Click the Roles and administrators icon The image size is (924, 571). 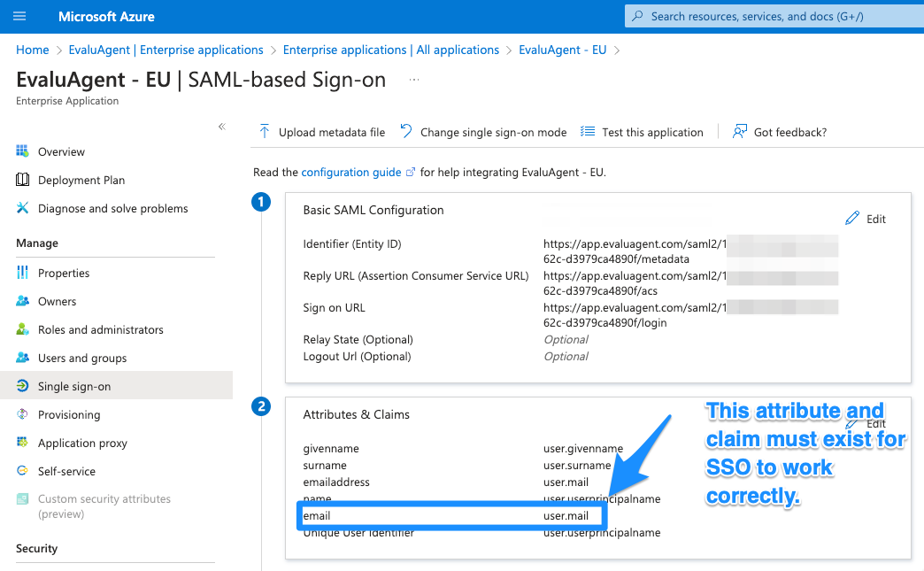click(22, 329)
